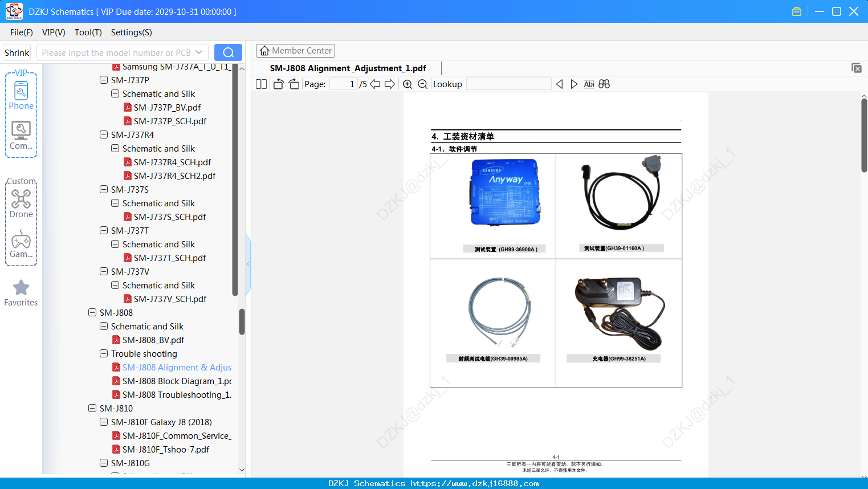Open the Favorites star icon
Screen dimensions: 868x489
pos(21,293)
